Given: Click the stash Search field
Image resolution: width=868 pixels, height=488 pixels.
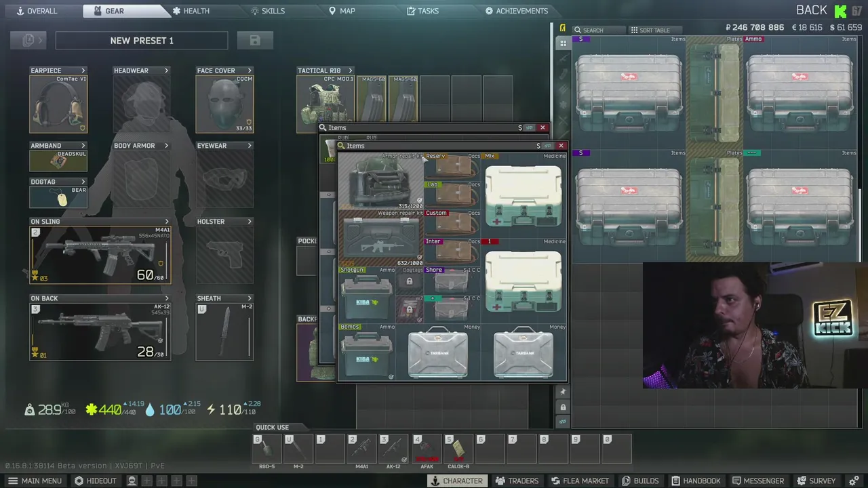Looking at the screenshot, I should point(598,30).
